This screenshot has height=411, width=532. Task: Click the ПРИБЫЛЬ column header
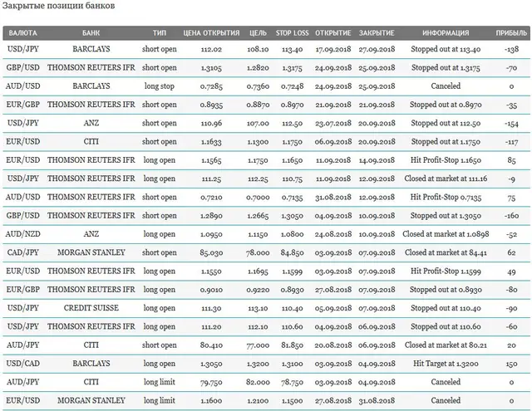click(511, 33)
